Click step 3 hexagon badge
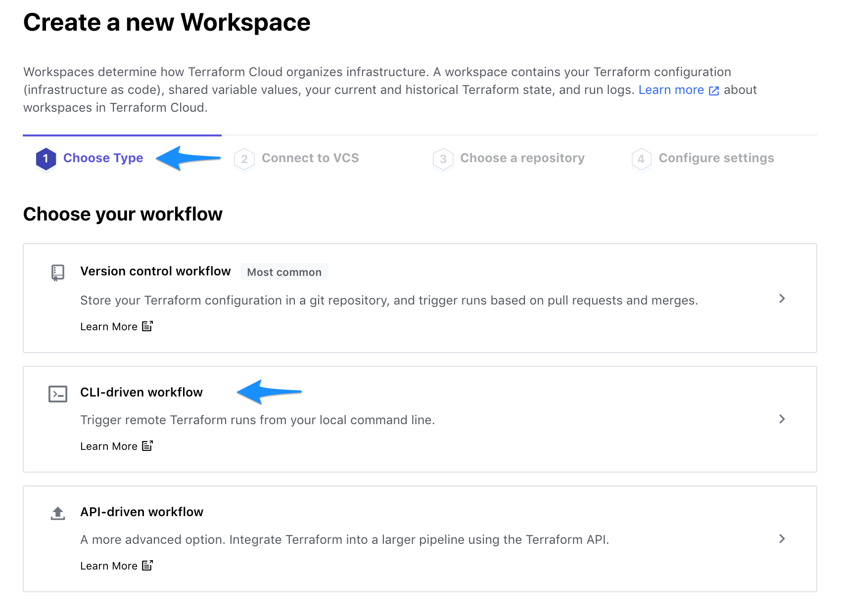This screenshot has width=843, height=616. point(443,159)
